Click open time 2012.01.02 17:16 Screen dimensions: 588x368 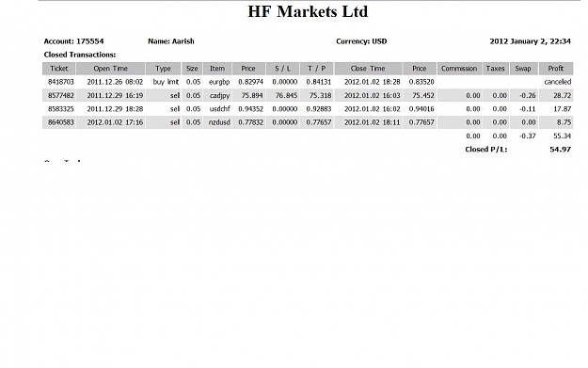click(115, 122)
